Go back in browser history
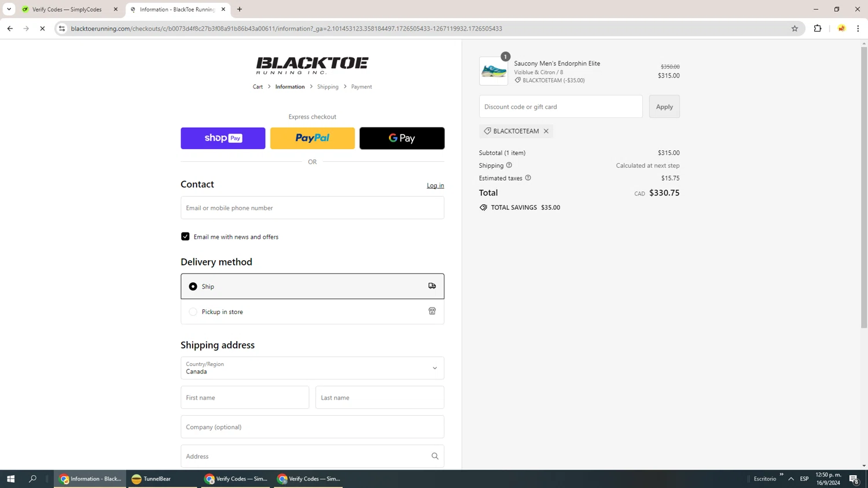The image size is (868, 488). pos(10,28)
